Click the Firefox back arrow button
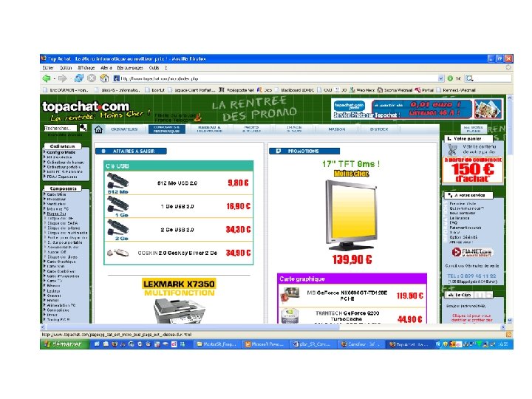 click(46, 78)
